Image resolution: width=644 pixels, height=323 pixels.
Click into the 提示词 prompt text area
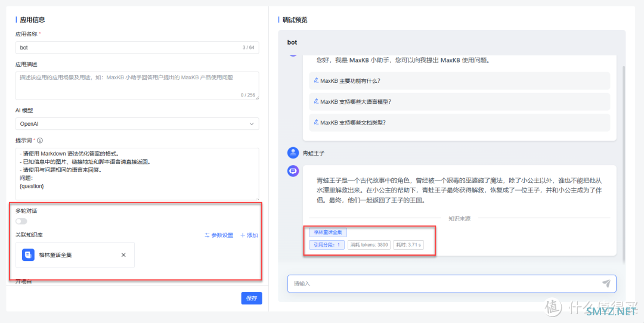(137, 174)
